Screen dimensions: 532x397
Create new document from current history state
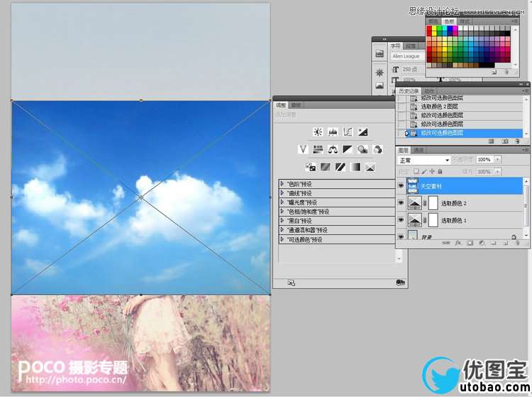(491, 141)
